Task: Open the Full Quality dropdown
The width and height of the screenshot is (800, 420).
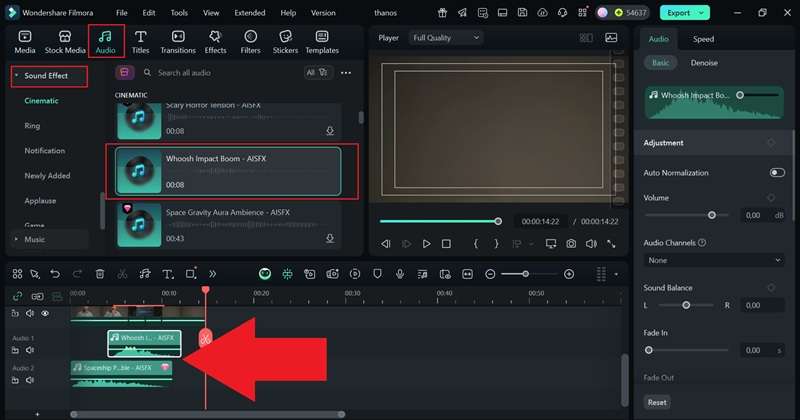Action: pos(446,38)
